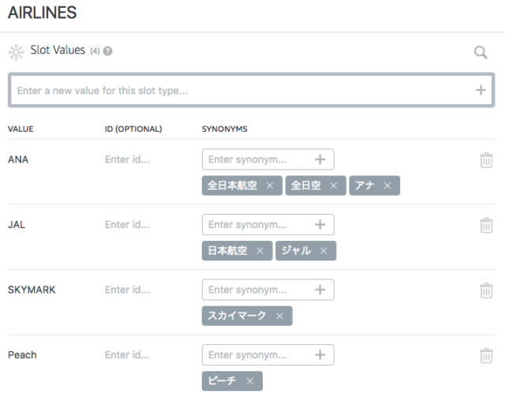The image size is (505, 420).
Task: Select the ANA value name
Action: 18,159
